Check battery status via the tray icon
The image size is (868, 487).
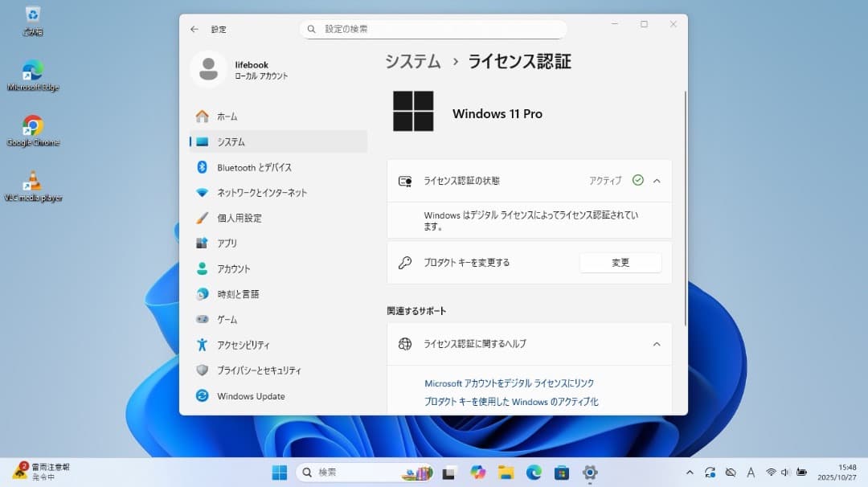[x=801, y=473]
